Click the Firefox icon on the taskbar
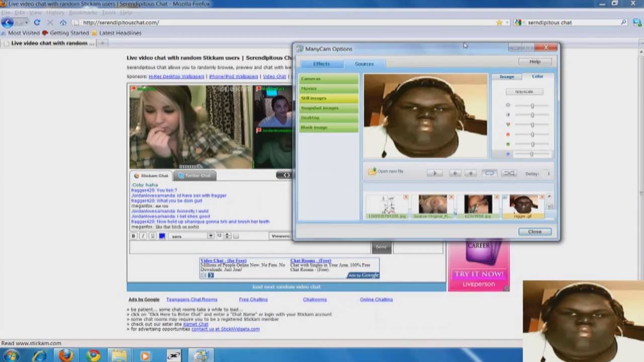 [x=66, y=355]
